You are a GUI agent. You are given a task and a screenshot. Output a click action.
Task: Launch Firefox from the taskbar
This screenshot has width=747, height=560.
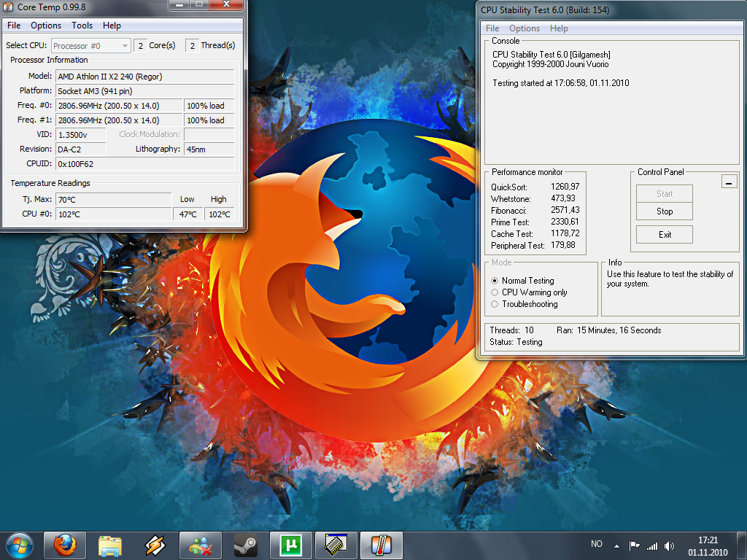point(65,545)
